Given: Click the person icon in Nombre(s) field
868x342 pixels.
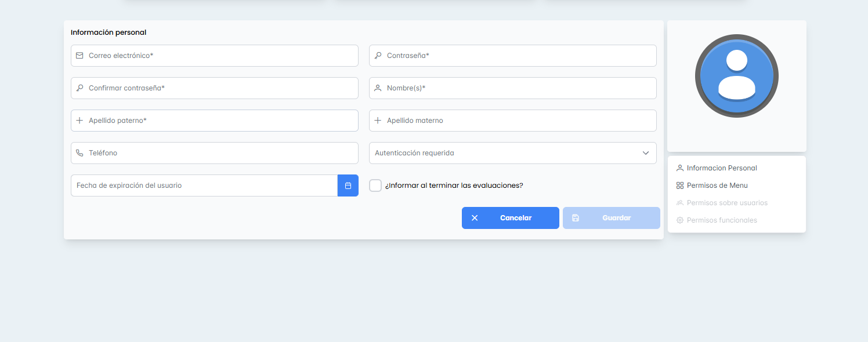Looking at the screenshot, I should (378, 88).
